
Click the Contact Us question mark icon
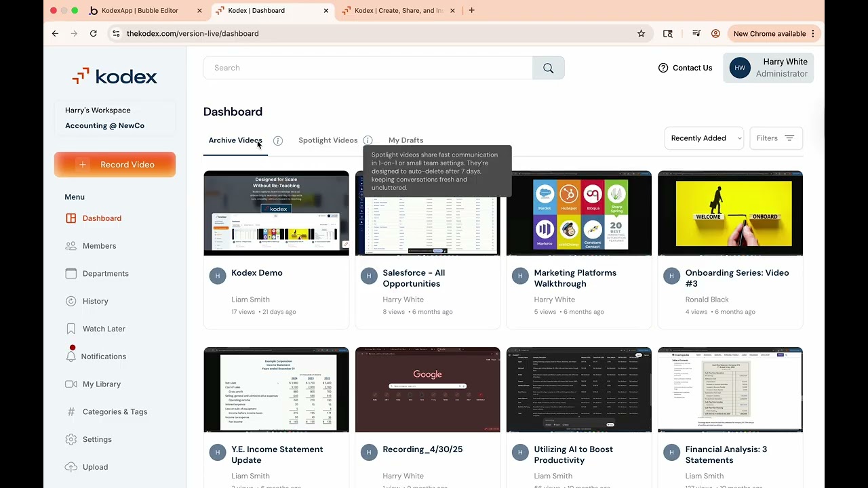[663, 68]
